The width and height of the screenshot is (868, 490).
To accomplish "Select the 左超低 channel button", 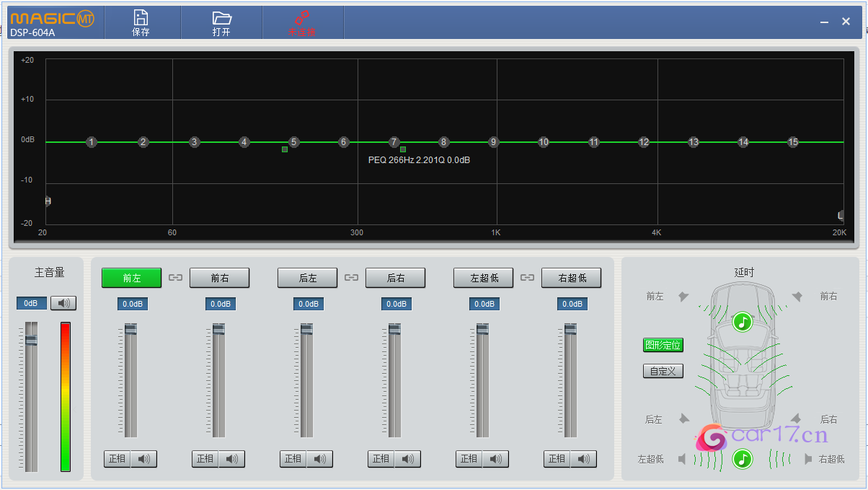I will tap(484, 278).
